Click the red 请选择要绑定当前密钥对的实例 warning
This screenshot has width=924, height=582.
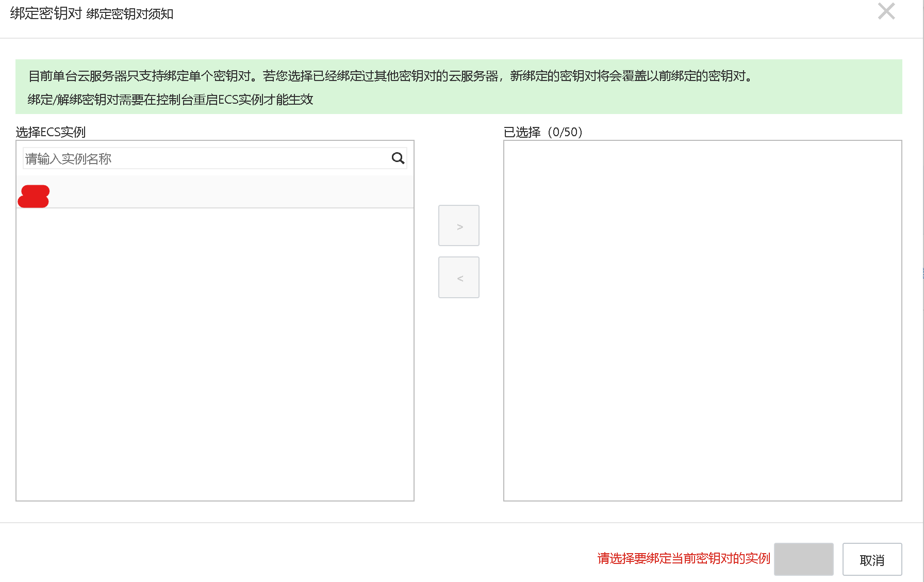684,558
